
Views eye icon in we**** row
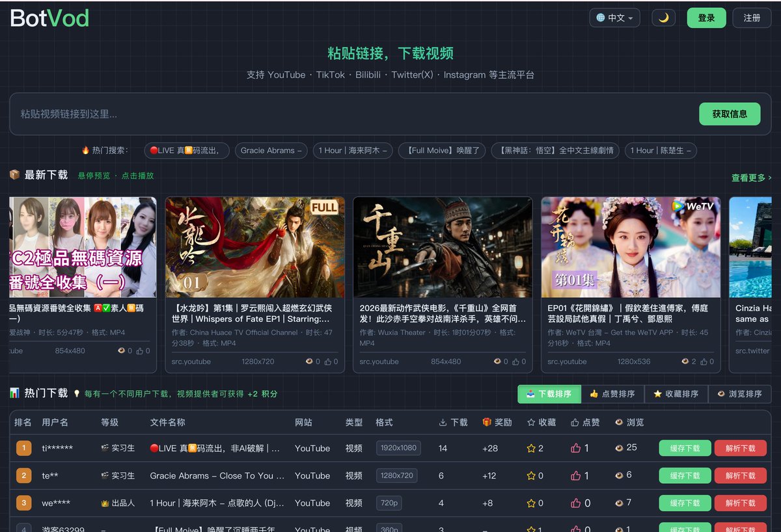[x=619, y=502]
